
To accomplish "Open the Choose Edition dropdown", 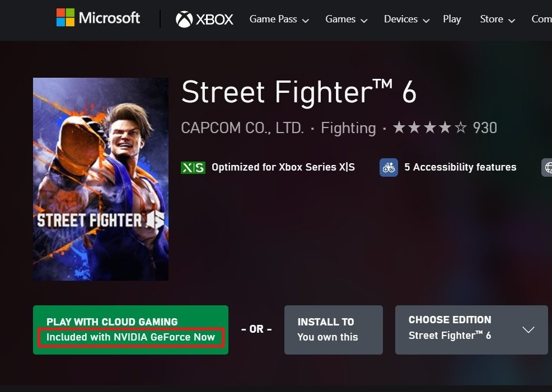I will click(471, 329).
